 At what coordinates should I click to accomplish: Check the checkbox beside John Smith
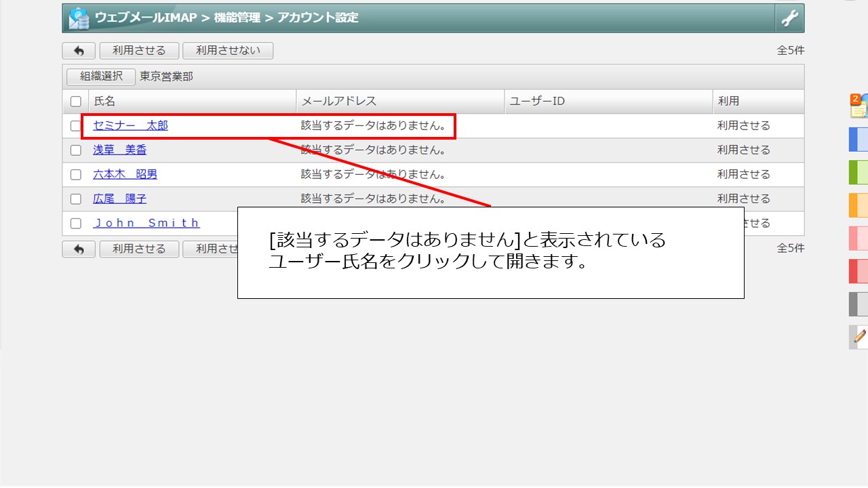76,223
